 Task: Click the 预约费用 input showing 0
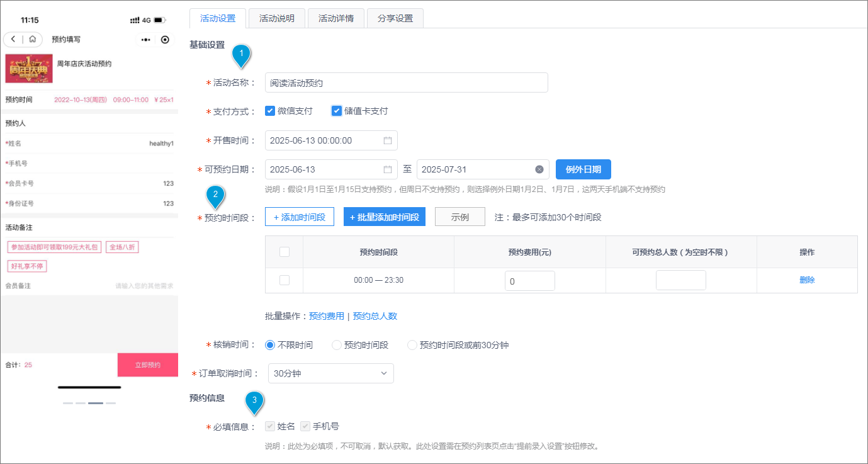pos(530,281)
